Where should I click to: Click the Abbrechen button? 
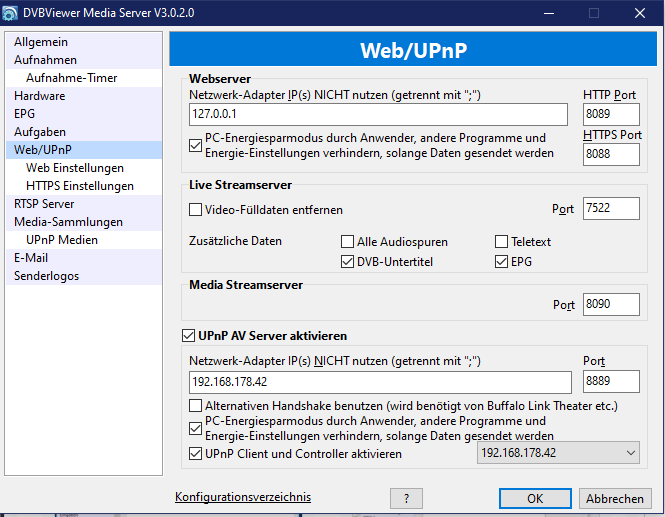615,498
